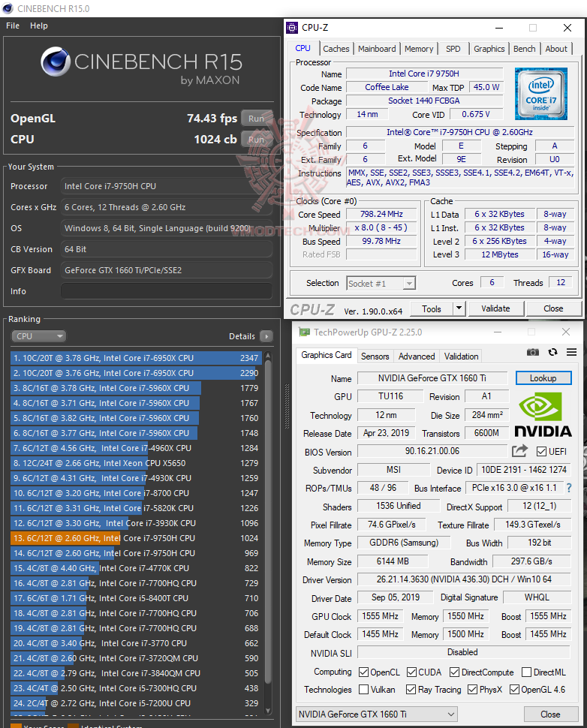Switch to GPU-Z Validation tab
Screen dimensions: 587x728
point(461,356)
